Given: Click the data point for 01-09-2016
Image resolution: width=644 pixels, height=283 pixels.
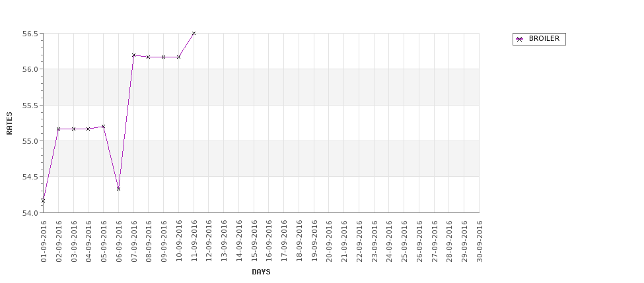Looking at the screenshot, I should click(x=43, y=200).
